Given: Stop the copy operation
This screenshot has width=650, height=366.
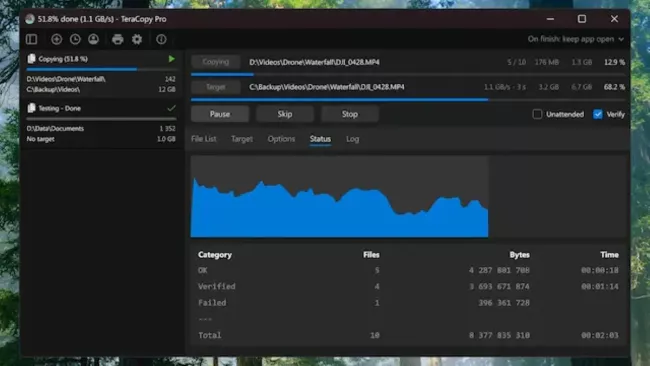Looking at the screenshot, I should pyautogui.click(x=349, y=114).
